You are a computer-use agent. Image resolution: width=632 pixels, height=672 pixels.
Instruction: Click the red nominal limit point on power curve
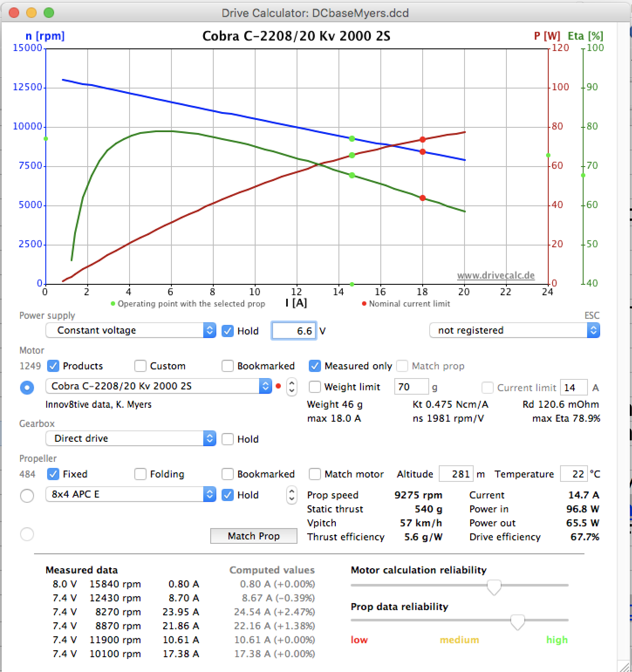click(x=422, y=140)
